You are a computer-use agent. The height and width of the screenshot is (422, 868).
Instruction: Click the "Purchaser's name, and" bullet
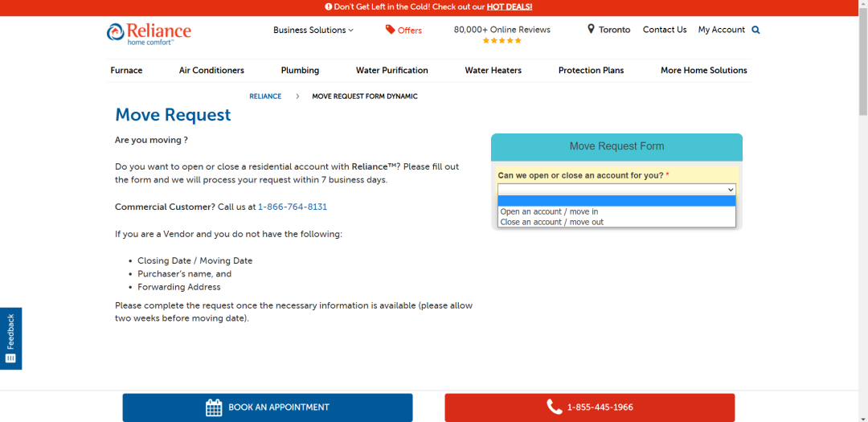pyautogui.click(x=184, y=274)
